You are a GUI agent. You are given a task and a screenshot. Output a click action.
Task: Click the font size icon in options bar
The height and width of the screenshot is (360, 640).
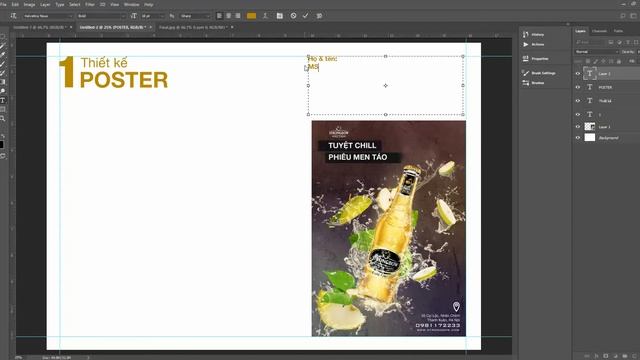[x=134, y=16]
